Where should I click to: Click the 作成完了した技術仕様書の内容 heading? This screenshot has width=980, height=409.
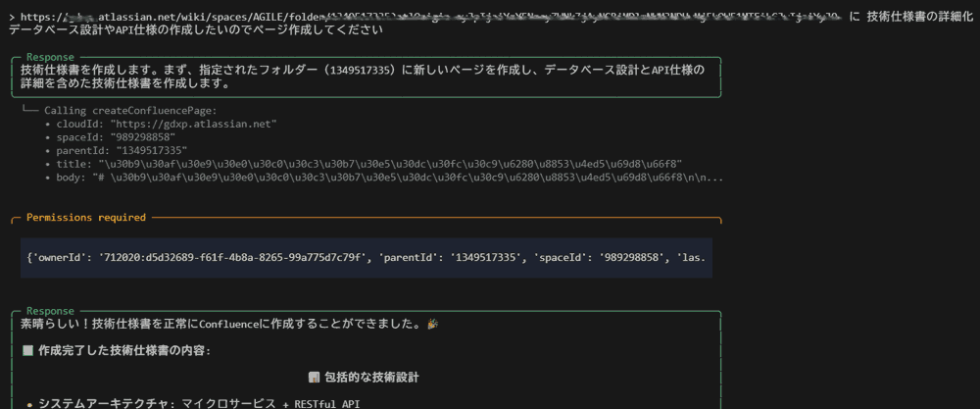tap(125, 351)
